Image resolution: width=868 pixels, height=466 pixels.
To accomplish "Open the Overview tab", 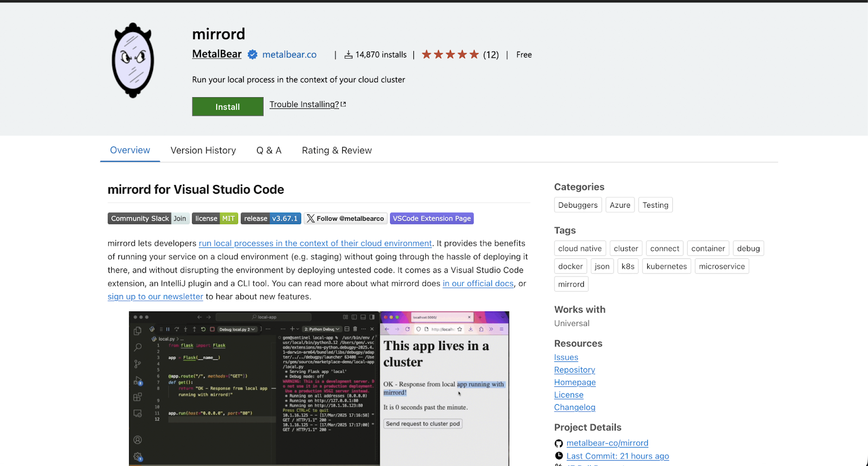I will (x=130, y=150).
